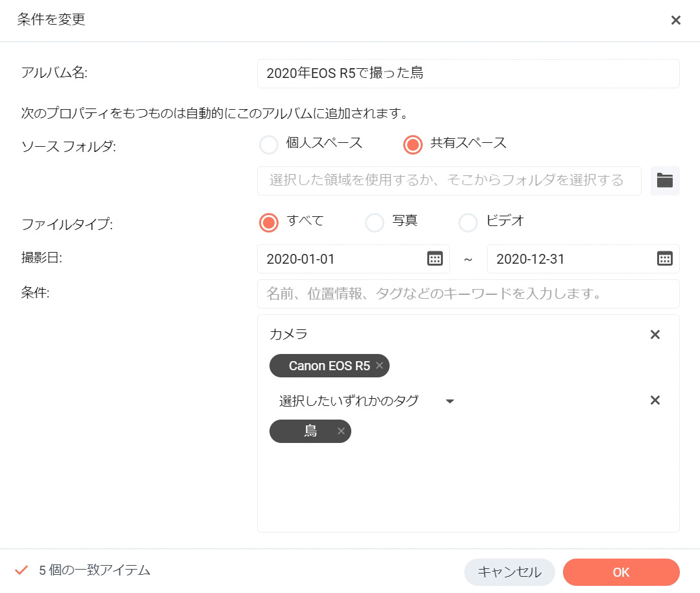Select the 共有スペース radio button

413,144
